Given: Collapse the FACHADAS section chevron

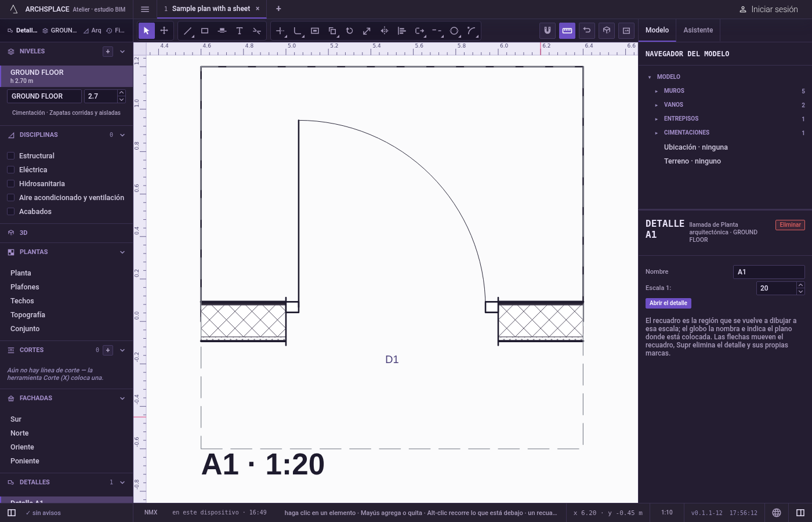Looking at the screenshot, I should [122, 398].
